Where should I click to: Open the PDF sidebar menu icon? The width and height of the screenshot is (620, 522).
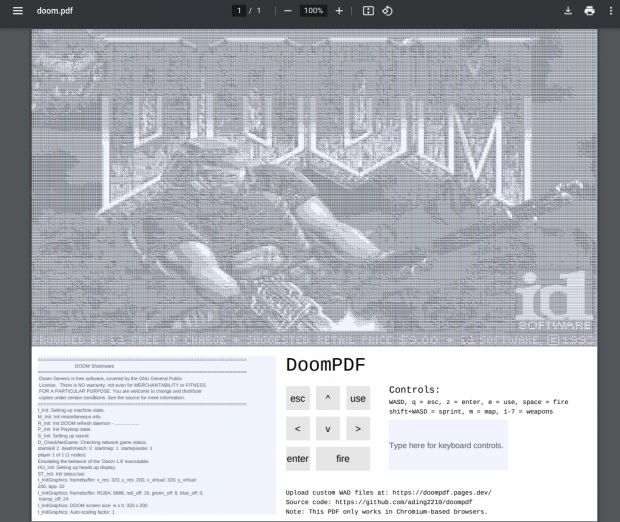(x=18, y=11)
